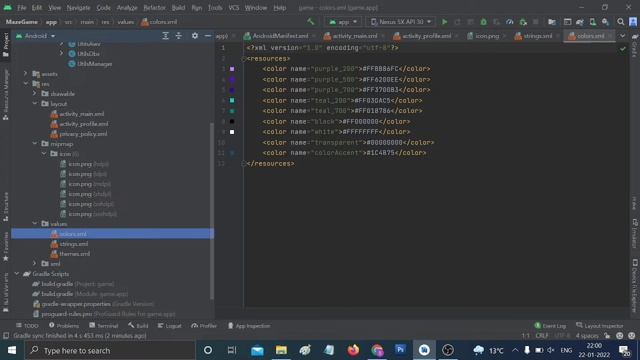The width and height of the screenshot is (640, 360).
Task: Launch Firefox from the taskbar
Action: 353,350
